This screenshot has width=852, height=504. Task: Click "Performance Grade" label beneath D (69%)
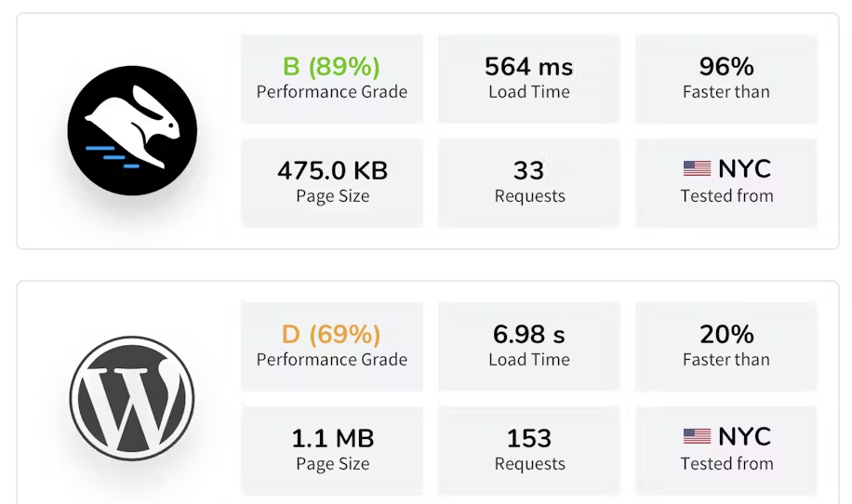point(331,360)
